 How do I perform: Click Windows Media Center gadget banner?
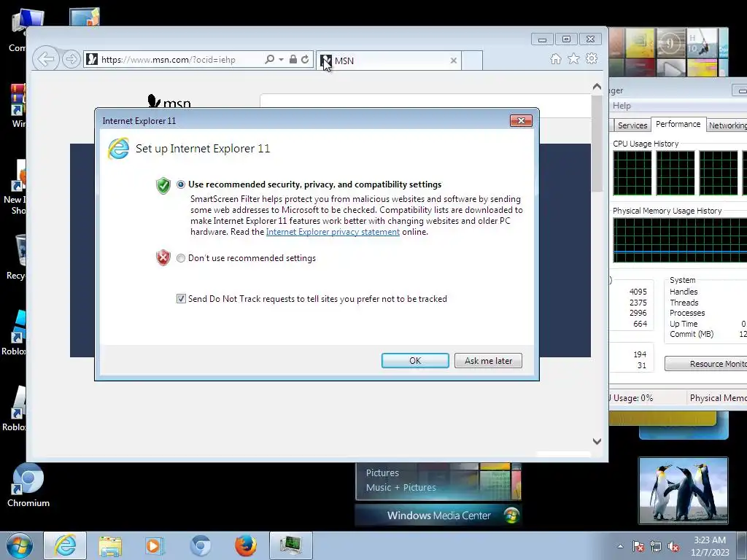[438, 516]
